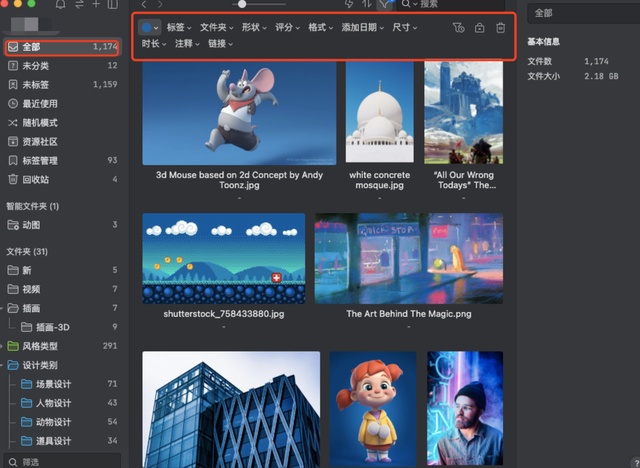
Task: Click the 'All Our Wrong Todays' file name
Action: coord(464,180)
